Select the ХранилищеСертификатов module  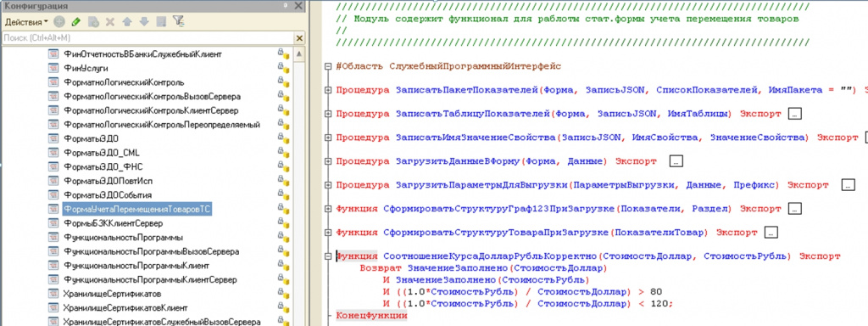[x=113, y=294]
